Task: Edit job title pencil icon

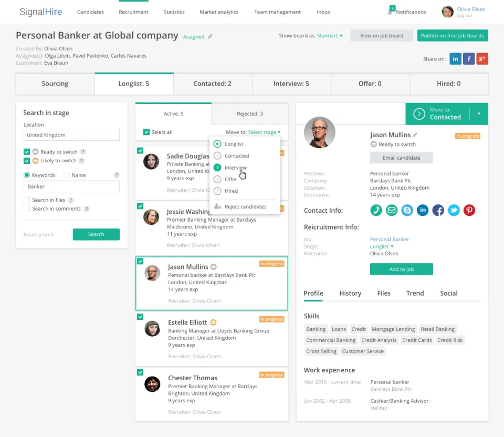Action: point(210,36)
